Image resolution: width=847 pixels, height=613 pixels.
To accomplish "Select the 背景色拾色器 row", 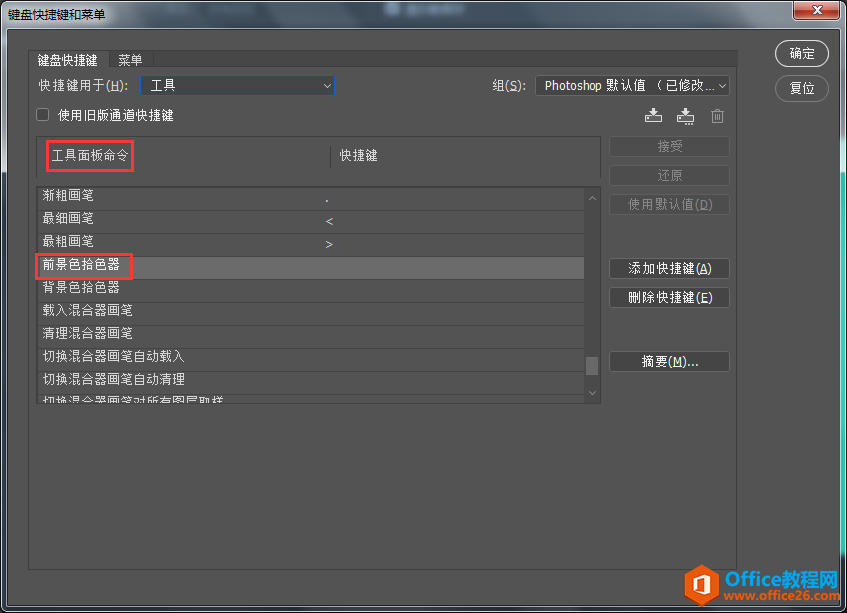I will (311, 291).
